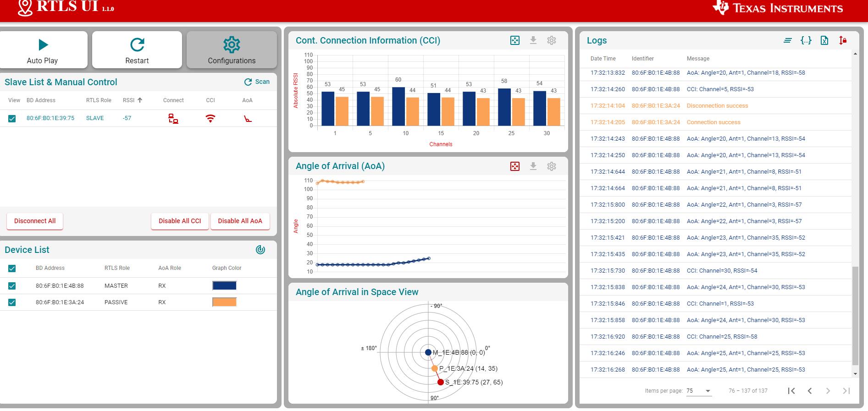This screenshot has width=868, height=411.
Task: Download the CCI chart data
Action: [533, 40]
